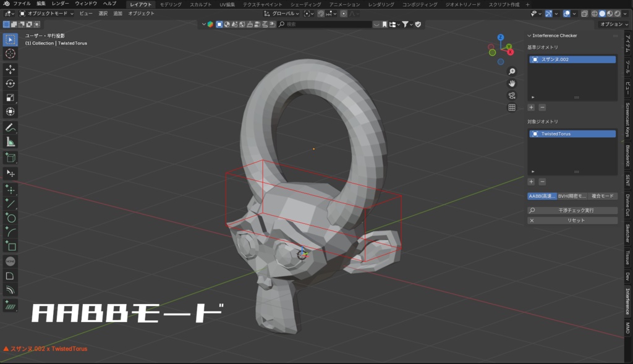633x364 pixels.
Task: Choose the Annotate tool
Action: [x=9, y=129]
